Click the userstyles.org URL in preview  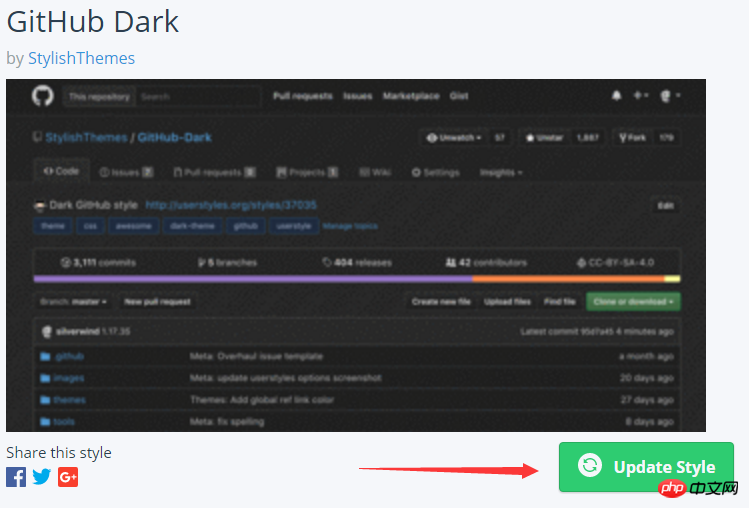231,205
